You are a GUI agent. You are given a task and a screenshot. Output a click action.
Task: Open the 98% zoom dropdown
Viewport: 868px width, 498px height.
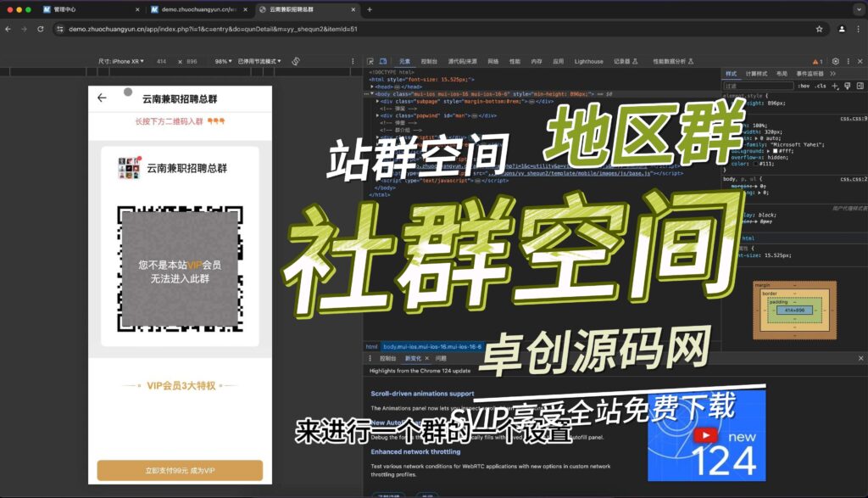tap(223, 61)
